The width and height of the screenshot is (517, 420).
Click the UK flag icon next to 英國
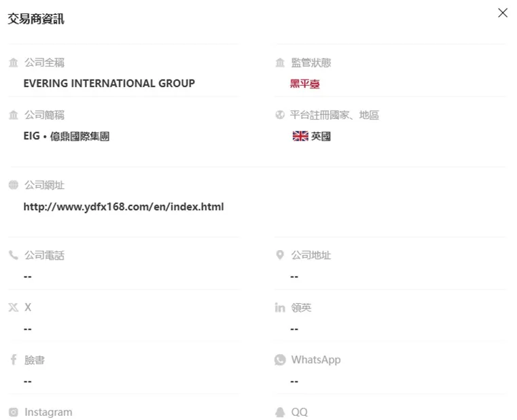300,136
